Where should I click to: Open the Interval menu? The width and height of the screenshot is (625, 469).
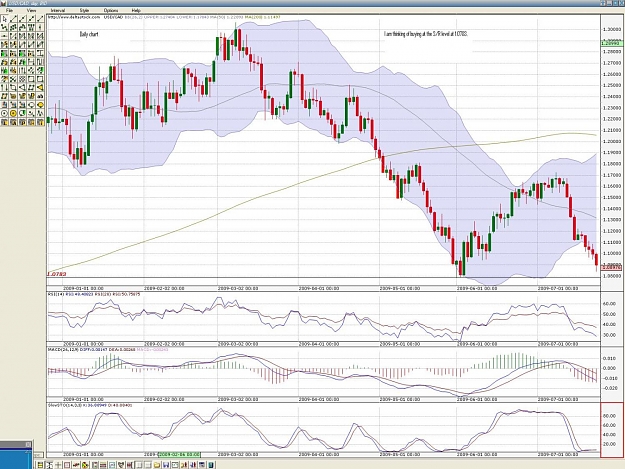[x=58, y=10]
